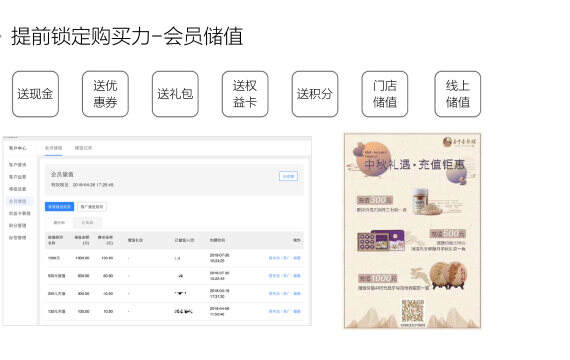Click the white outlined button beside blue button
Image resolution: width=570 pixels, height=360 pixels.
tap(92, 207)
